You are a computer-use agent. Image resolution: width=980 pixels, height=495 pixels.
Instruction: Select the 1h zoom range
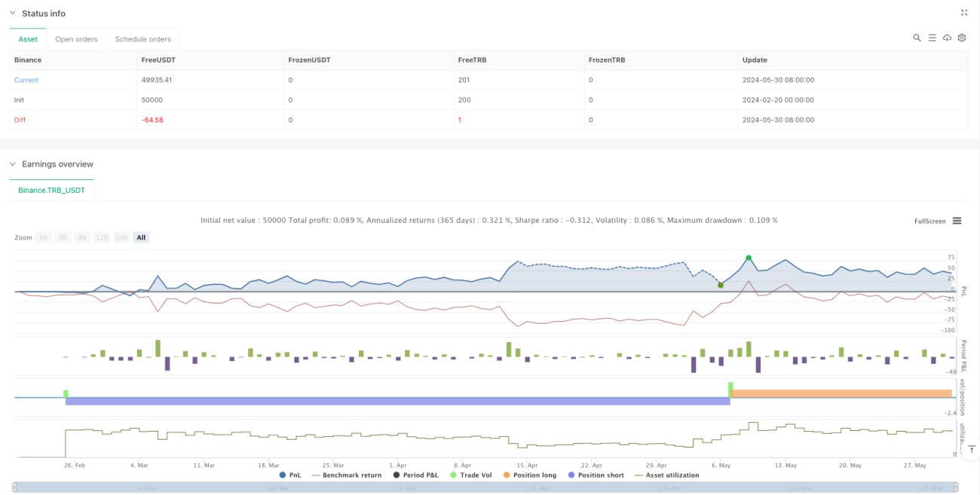44,237
